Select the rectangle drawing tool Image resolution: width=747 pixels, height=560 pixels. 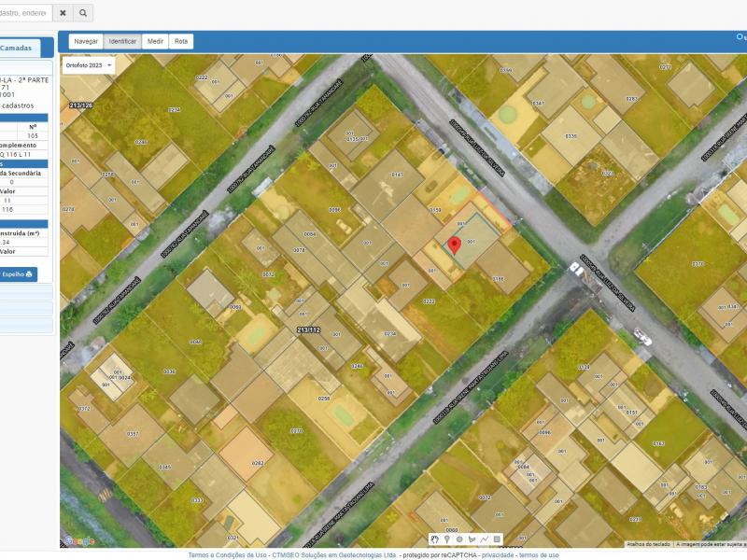pos(497,539)
